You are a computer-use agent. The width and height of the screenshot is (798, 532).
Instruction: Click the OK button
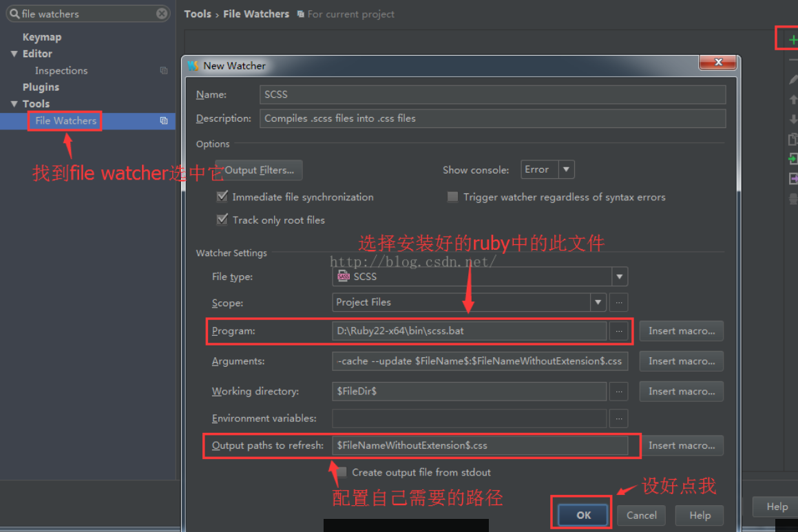(583, 515)
